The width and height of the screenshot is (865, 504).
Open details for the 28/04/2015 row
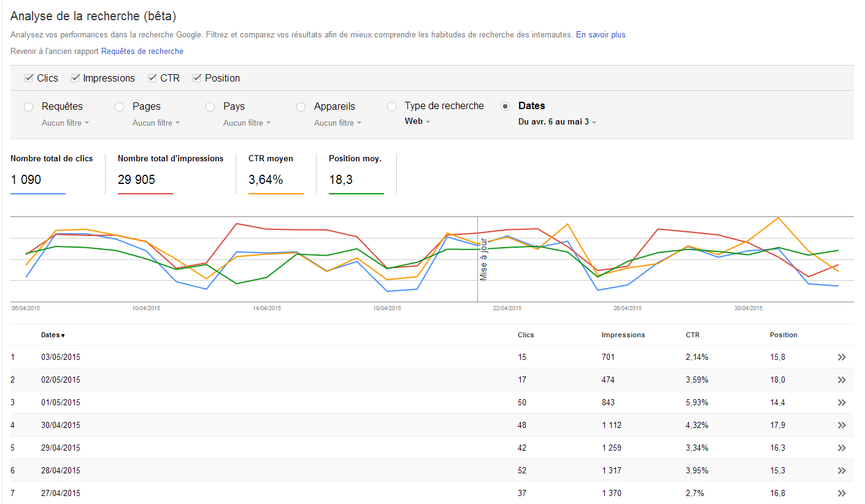(842, 470)
